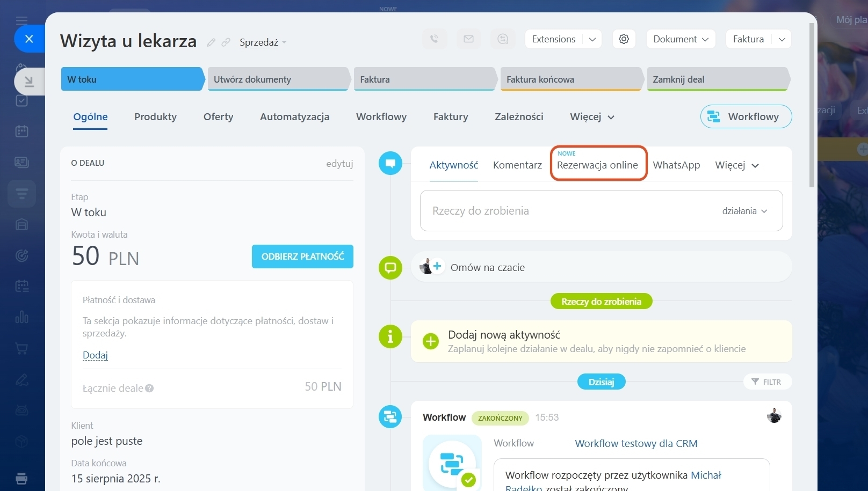Screen dimensions: 868x491
Task: Switch to the Produkty tab
Action: click(155, 117)
